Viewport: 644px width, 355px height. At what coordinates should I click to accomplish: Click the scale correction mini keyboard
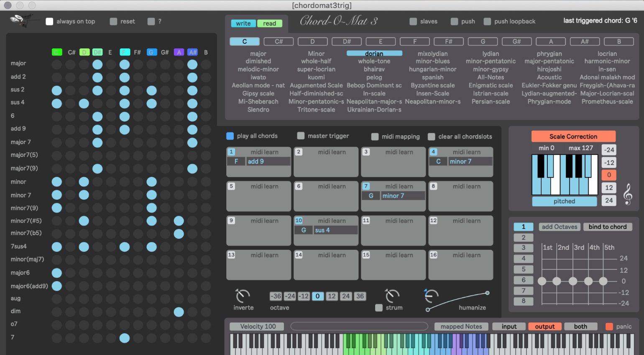(x=565, y=175)
